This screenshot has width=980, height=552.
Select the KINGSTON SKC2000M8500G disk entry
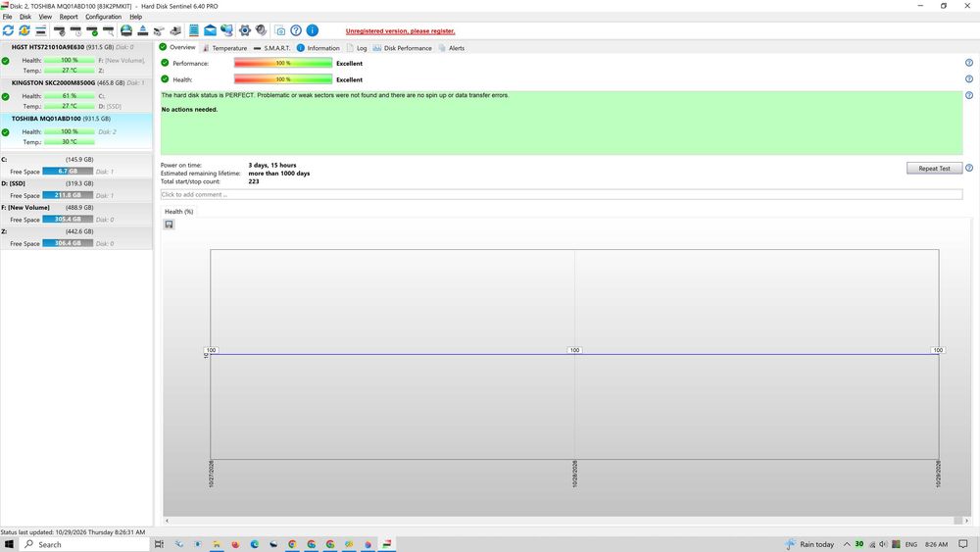[76, 94]
